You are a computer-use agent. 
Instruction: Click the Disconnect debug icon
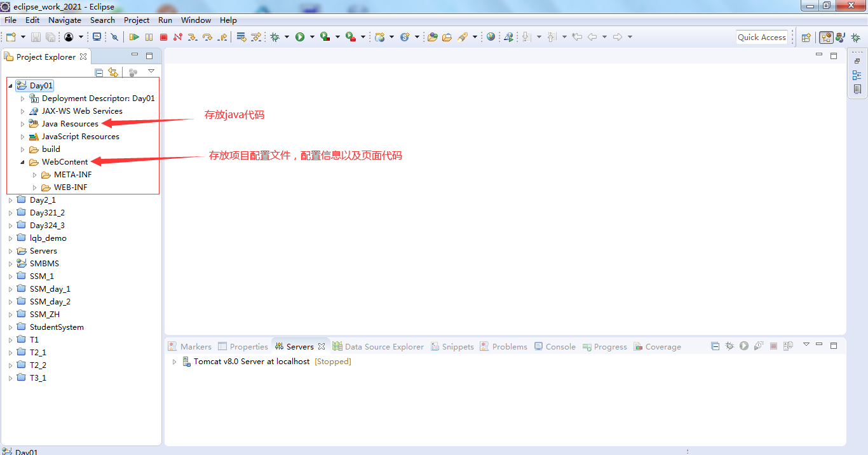(178, 37)
